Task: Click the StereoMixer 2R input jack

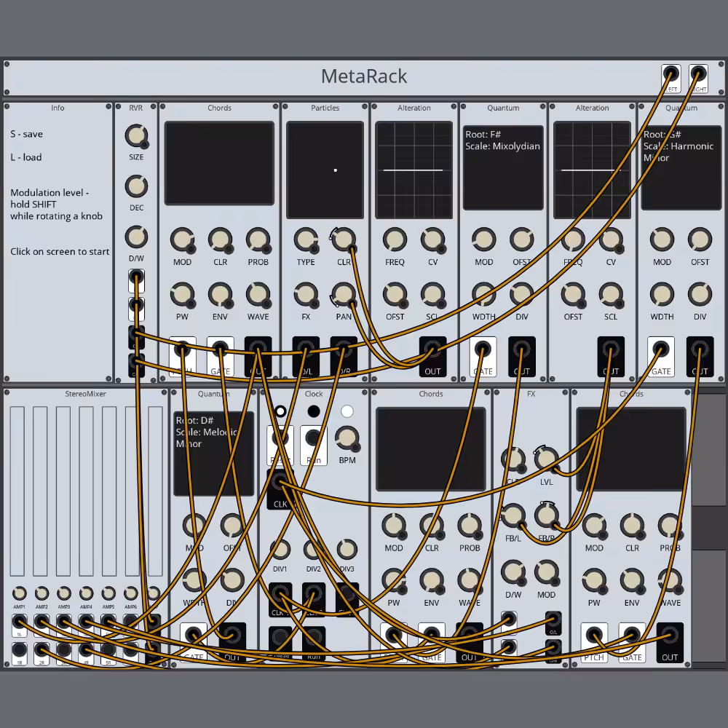Action: point(41,649)
